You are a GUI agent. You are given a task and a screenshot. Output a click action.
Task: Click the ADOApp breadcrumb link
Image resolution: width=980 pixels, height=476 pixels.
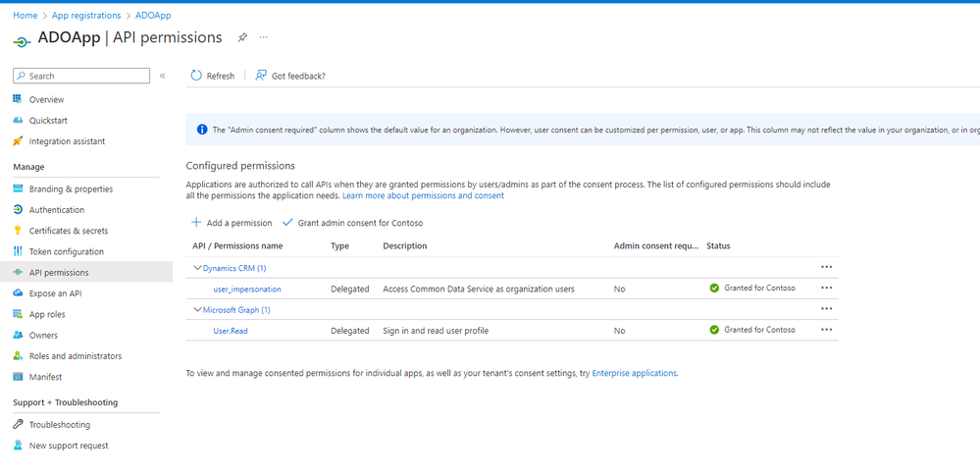pyautogui.click(x=152, y=16)
